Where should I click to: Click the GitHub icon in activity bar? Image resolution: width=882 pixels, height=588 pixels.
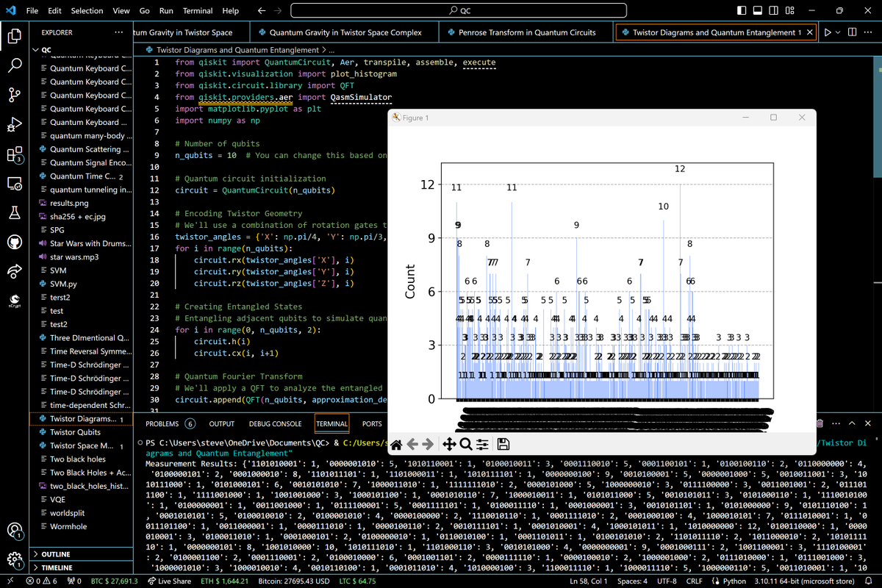(15, 242)
